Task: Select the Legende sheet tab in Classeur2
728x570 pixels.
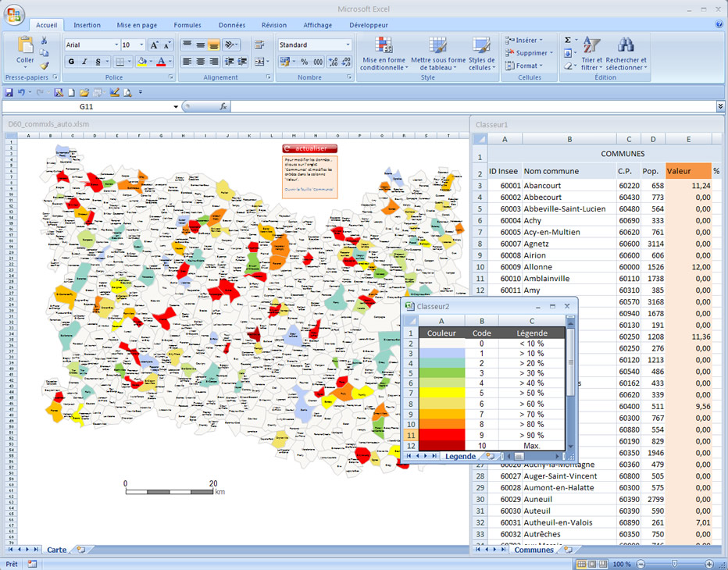Action: pyautogui.click(x=460, y=456)
